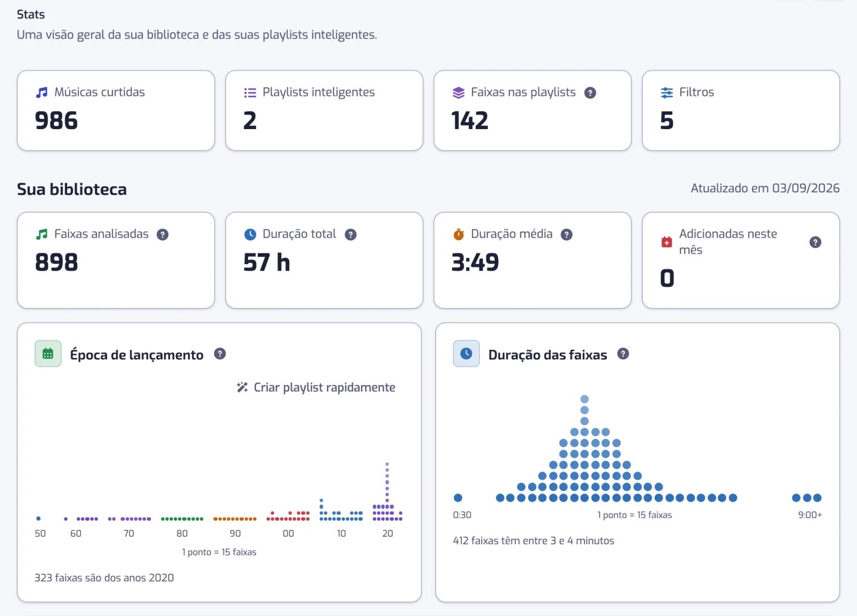Viewport: 857px width, 616px height.
Task: Click the green calendar icon beside Época de lançamento
Action: click(48, 354)
